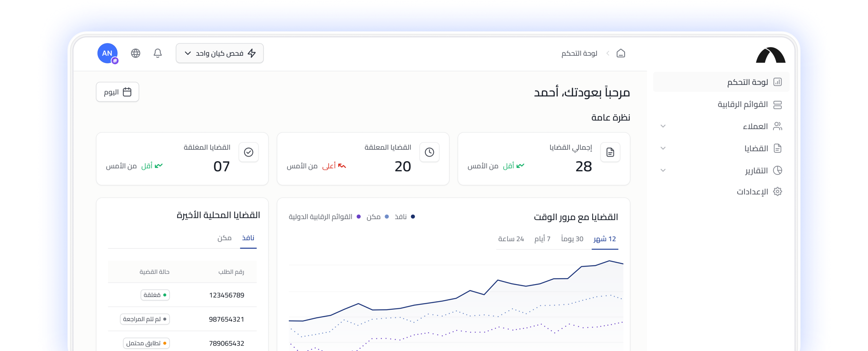Click request number 123456789 row
This screenshot has width=868, height=351.
[x=226, y=295]
